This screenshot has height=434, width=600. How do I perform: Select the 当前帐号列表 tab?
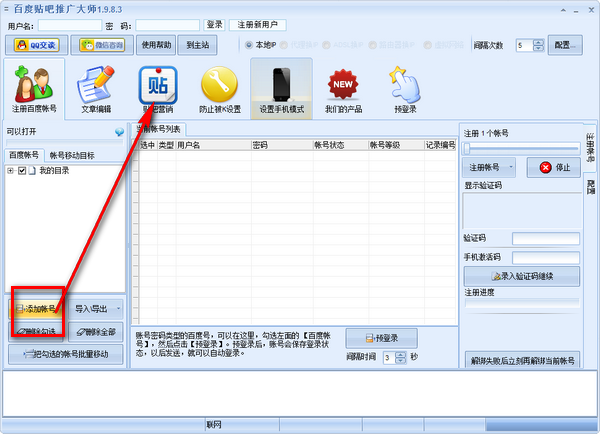(158, 129)
